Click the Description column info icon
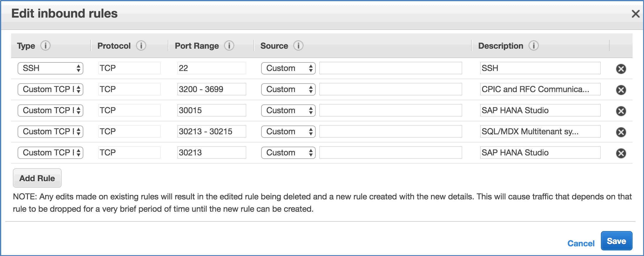Image resolution: width=644 pixels, height=256 pixels. pyautogui.click(x=534, y=46)
